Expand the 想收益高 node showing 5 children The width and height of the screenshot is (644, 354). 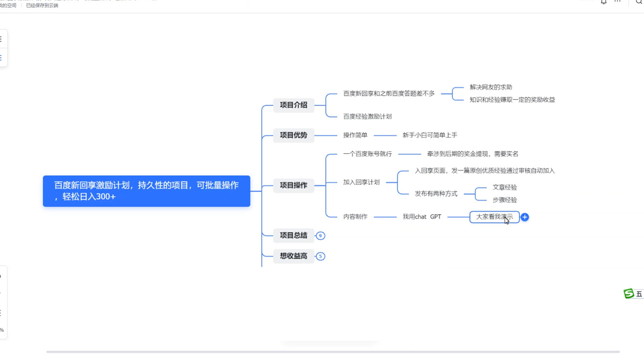click(x=320, y=256)
